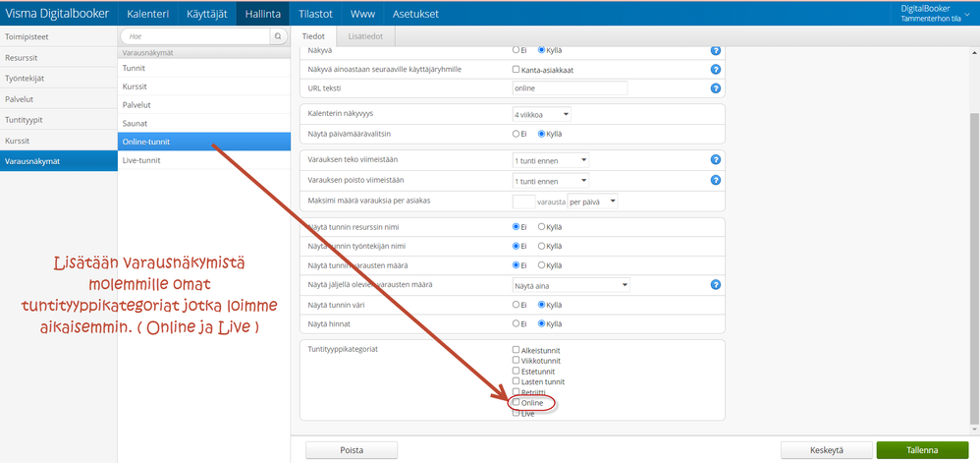Open Toimipisteet in the sidebar
This screenshot has width=980, height=463.
coord(59,36)
